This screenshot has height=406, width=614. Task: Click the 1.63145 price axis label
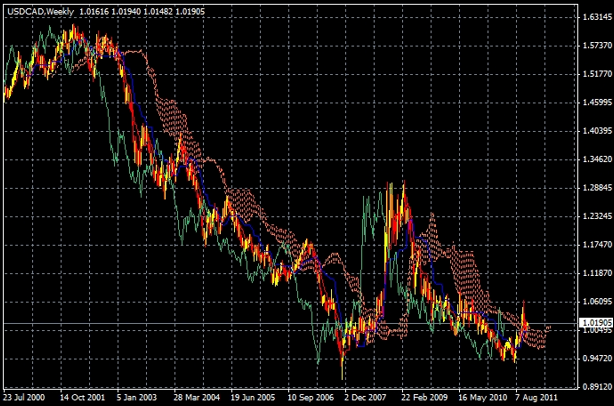coord(595,18)
